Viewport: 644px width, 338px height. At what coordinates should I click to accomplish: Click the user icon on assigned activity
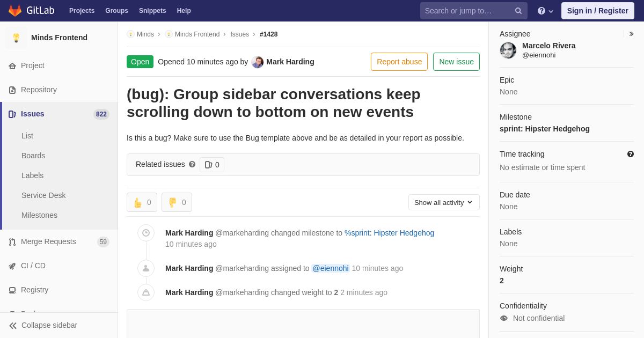pyautogui.click(x=146, y=268)
